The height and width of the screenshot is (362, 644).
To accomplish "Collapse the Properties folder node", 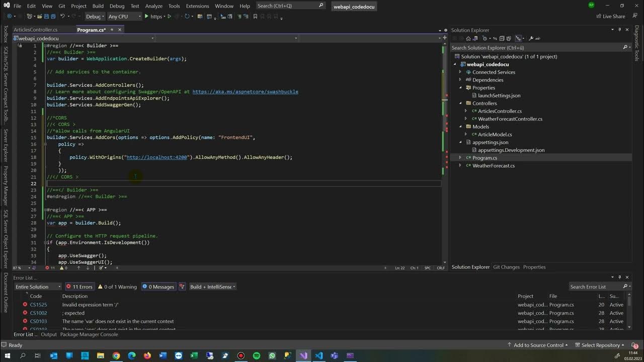I will [x=460, y=87].
